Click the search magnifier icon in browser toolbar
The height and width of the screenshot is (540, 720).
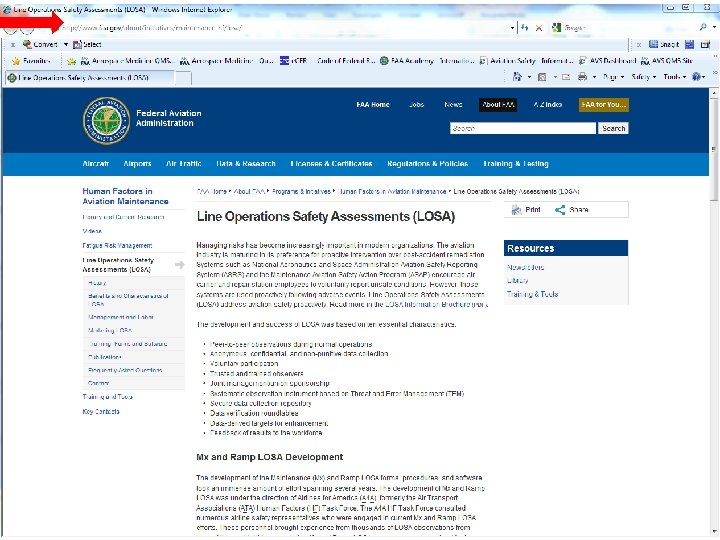point(703,28)
